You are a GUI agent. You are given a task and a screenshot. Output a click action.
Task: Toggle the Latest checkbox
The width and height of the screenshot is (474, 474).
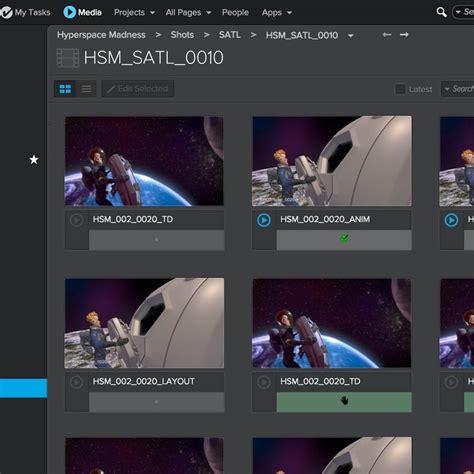coord(400,89)
